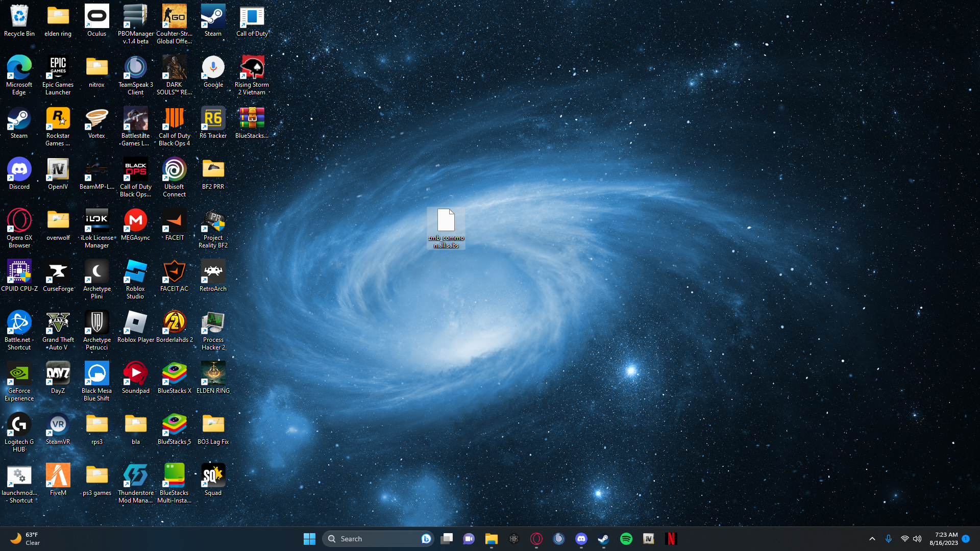Select the ELDEN RING game shortcut
Screen dimensions: 980x551
click(213, 378)
